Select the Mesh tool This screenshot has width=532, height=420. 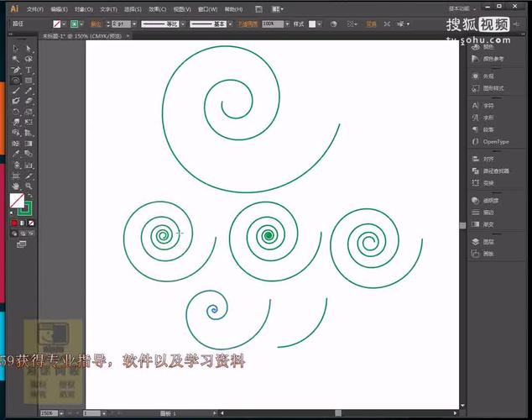[x=16, y=144]
